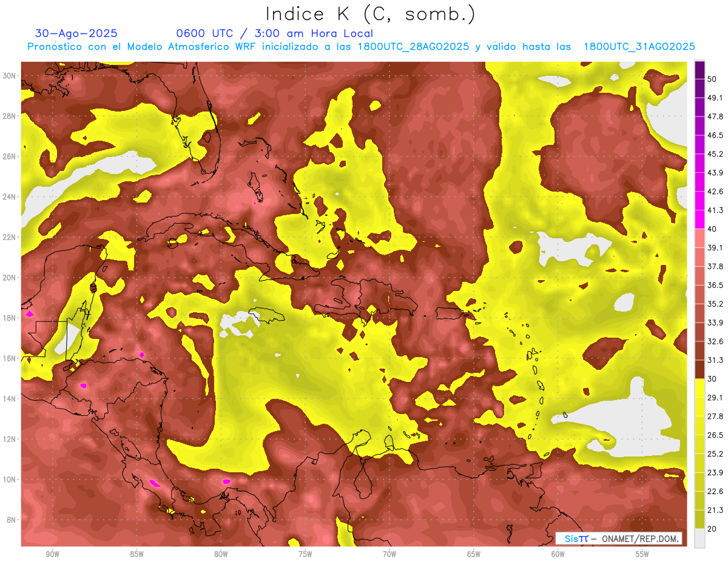This screenshot has width=728, height=562.
Task: Click the legend value 45.2
Action: [715, 154]
